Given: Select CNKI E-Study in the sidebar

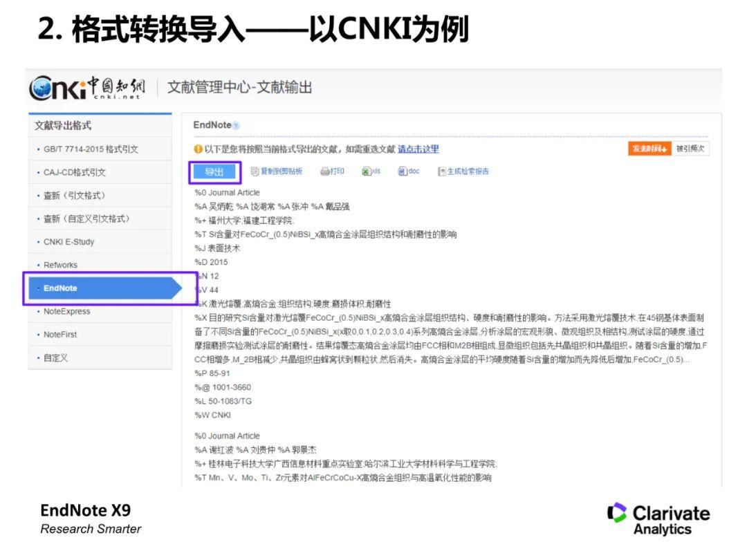Looking at the screenshot, I should pos(67,241).
